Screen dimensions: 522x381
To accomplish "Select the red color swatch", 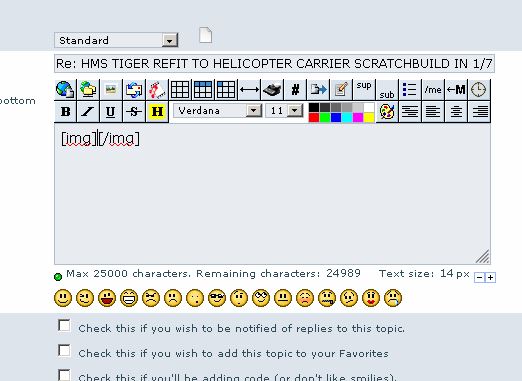I will point(314,118).
